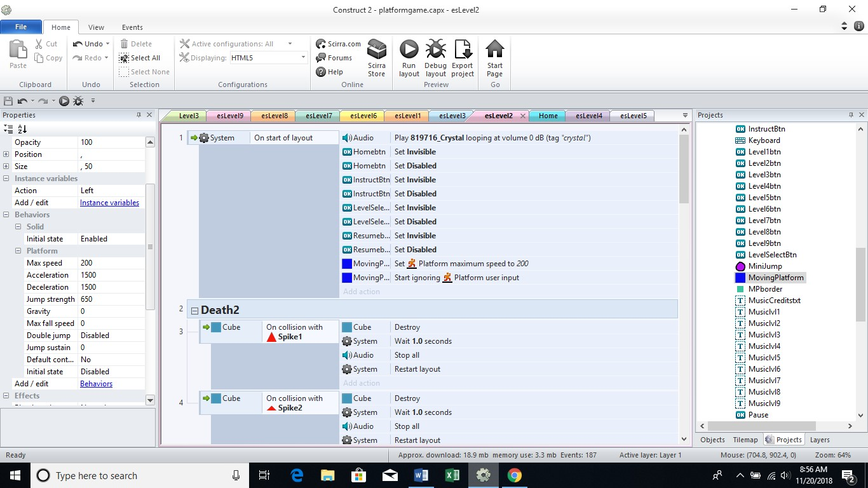This screenshot has width=868, height=488.
Task: Collapse the Platform behavior group
Action: click(18, 251)
